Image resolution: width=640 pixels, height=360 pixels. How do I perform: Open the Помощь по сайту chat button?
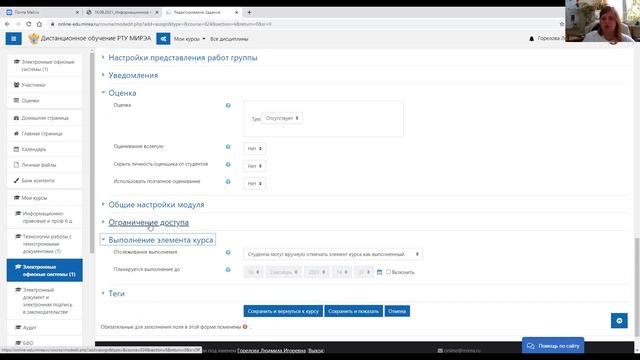click(x=553, y=346)
